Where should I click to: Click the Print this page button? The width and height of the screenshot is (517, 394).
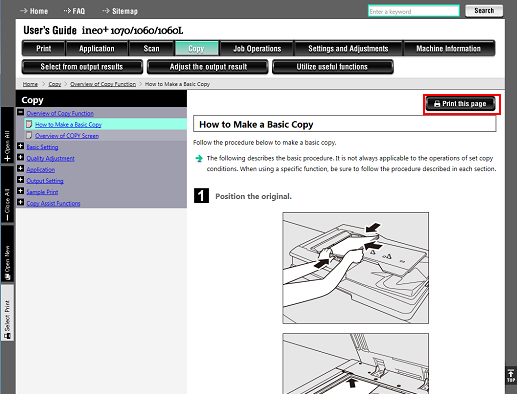tap(460, 104)
